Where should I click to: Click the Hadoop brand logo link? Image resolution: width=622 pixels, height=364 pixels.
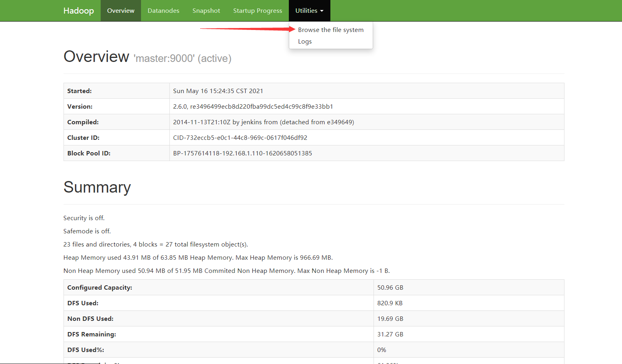pyautogui.click(x=79, y=11)
